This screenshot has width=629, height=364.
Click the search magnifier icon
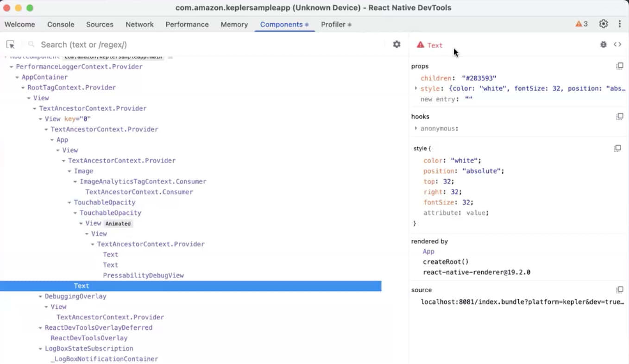(x=31, y=44)
